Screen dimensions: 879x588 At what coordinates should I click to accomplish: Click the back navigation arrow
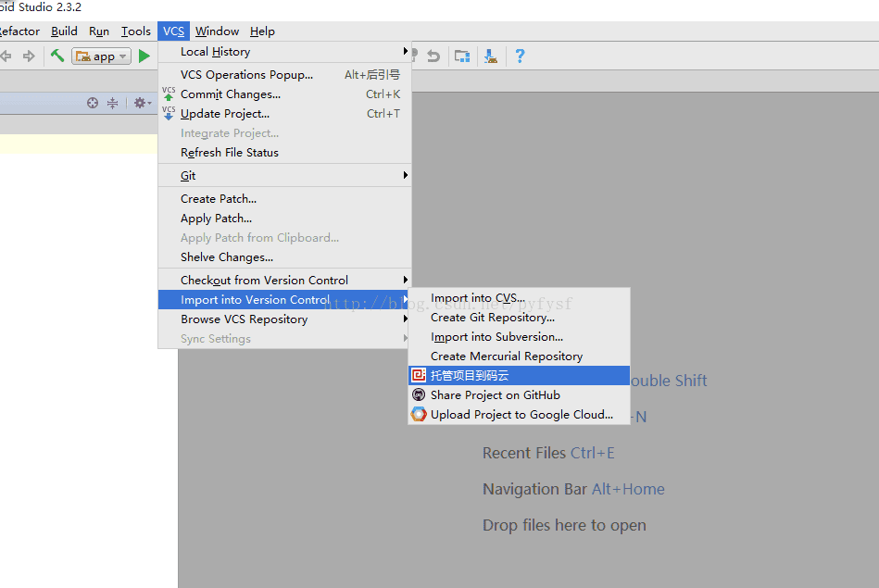coord(6,56)
